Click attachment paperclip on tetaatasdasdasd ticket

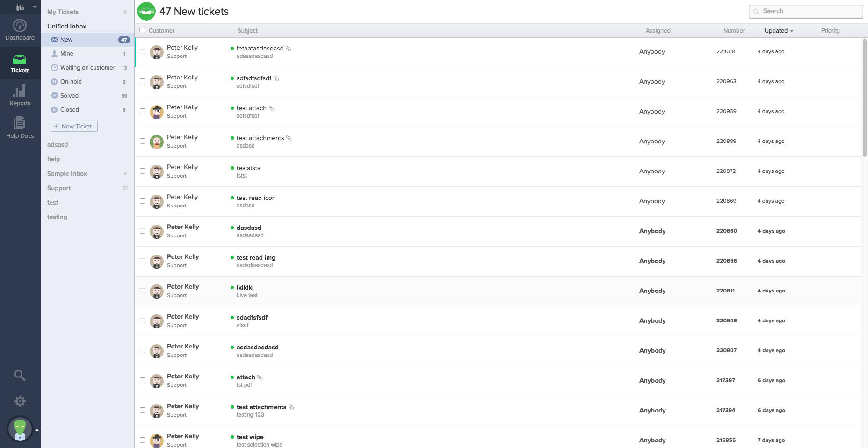(289, 49)
